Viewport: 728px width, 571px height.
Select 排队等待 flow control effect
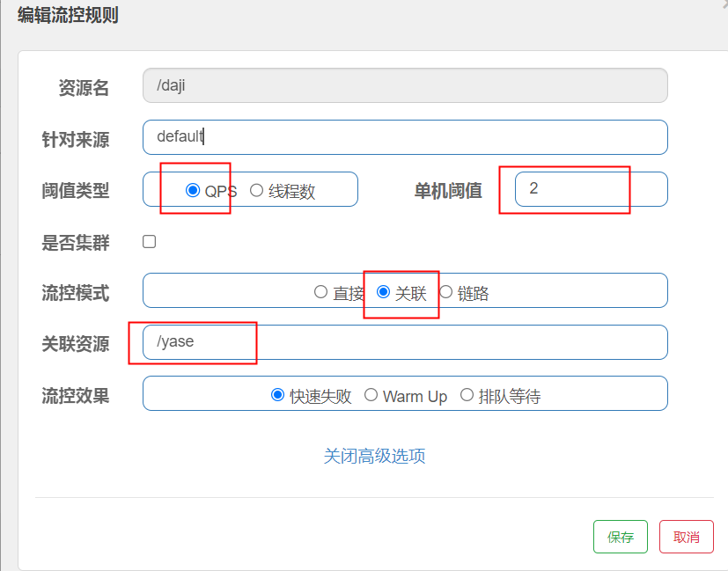coord(467,395)
